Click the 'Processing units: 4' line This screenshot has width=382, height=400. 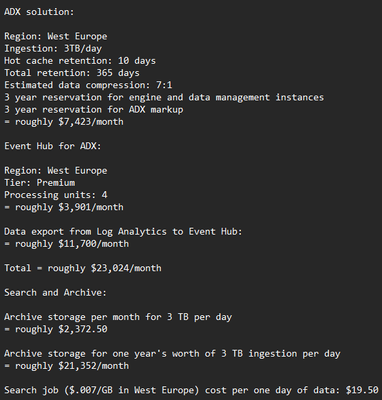pyautogui.click(x=56, y=195)
